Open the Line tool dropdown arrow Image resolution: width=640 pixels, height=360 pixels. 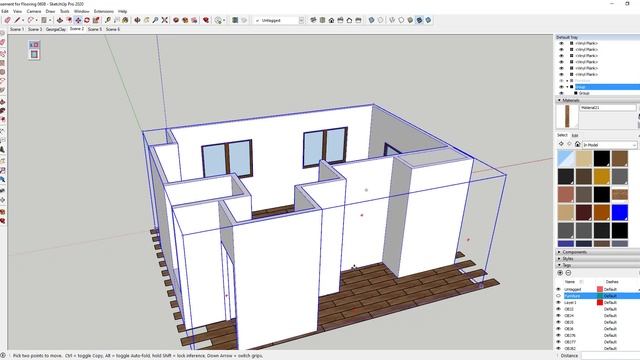(23, 20)
